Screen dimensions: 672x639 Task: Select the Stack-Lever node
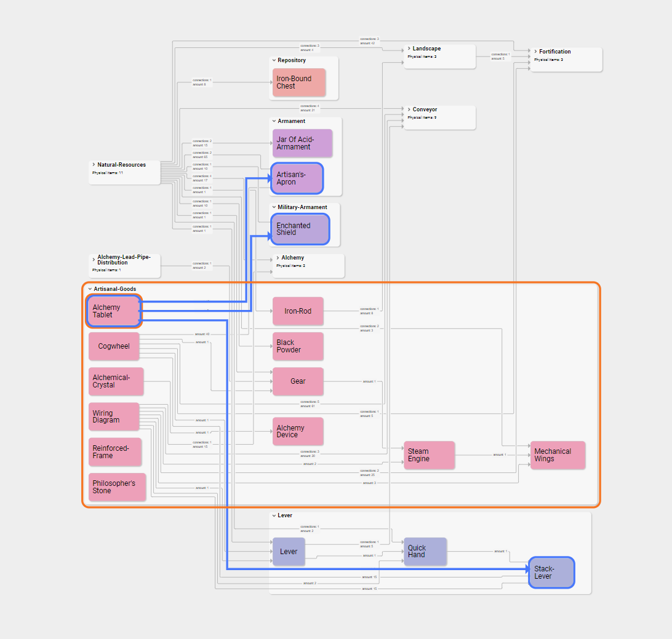pyautogui.click(x=551, y=572)
